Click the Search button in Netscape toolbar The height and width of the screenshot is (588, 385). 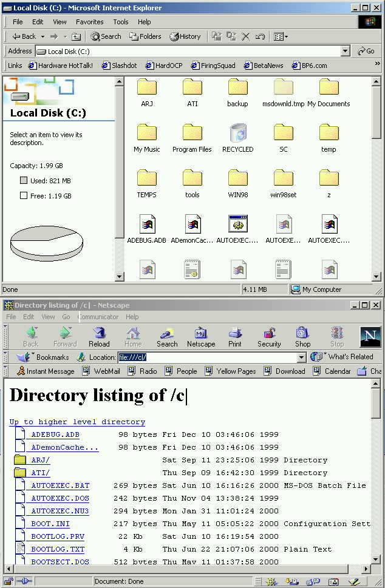(167, 337)
